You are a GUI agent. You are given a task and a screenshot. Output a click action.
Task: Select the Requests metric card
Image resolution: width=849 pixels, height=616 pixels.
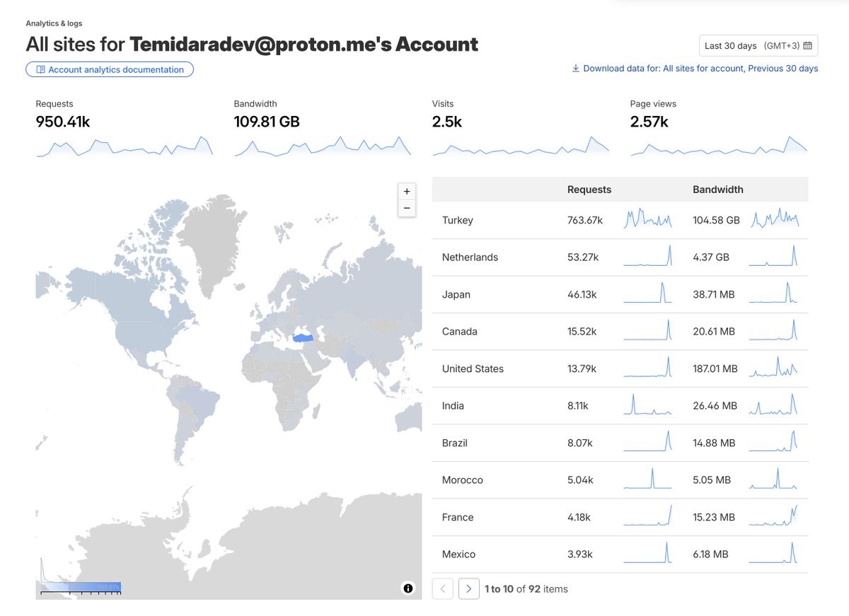pyautogui.click(x=124, y=127)
